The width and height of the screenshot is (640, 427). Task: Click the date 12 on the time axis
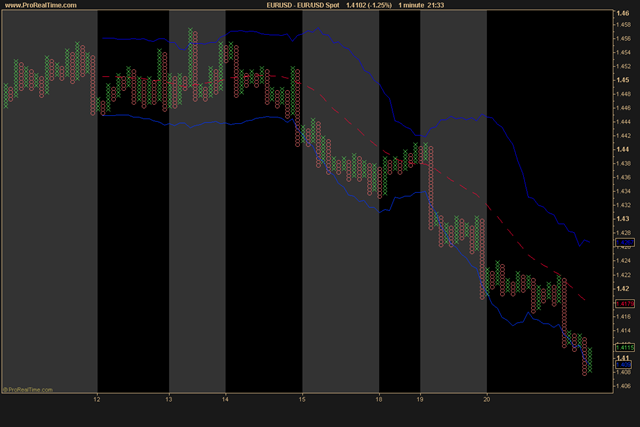(97, 400)
